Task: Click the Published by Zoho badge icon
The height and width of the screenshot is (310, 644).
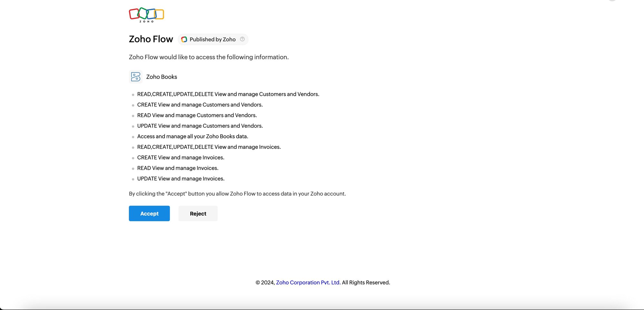Action: (x=184, y=39)
